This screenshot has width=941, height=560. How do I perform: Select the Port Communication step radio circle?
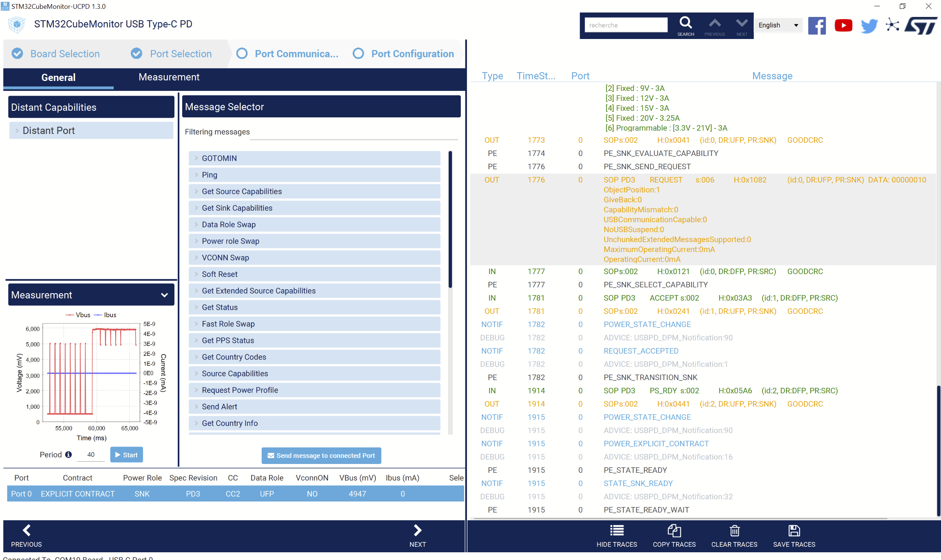coord(241,54)
